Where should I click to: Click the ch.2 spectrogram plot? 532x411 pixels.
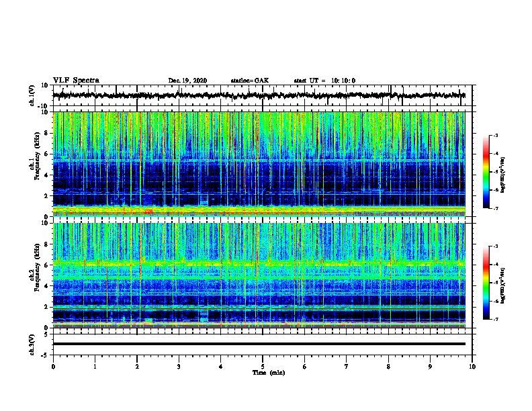pyautogui.click(x=259, y=275)
